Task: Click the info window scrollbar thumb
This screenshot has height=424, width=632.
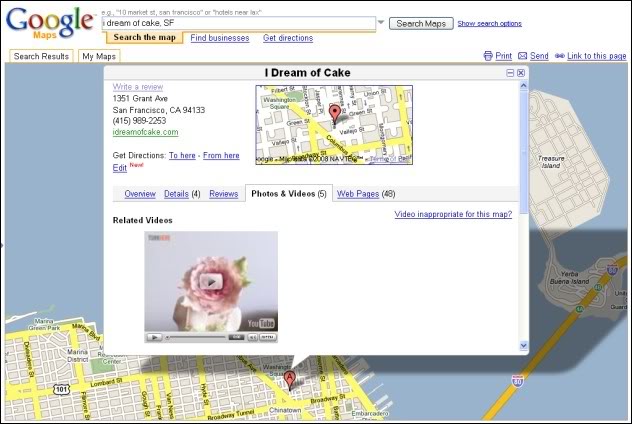Action: tap(524, 152)
